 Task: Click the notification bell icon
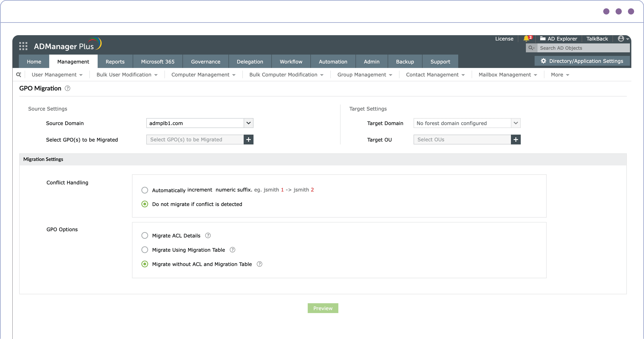(526, 39)
